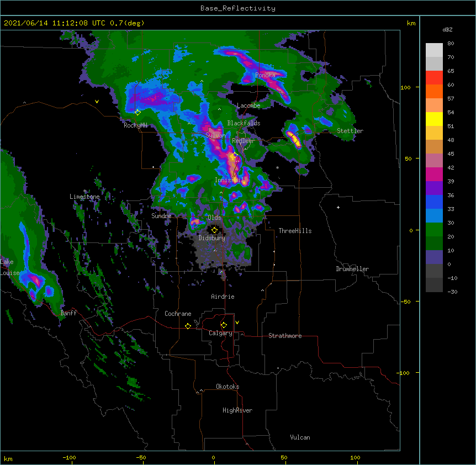
Task: Click the km unit label at bottom left
Action: tap(8, 459)
